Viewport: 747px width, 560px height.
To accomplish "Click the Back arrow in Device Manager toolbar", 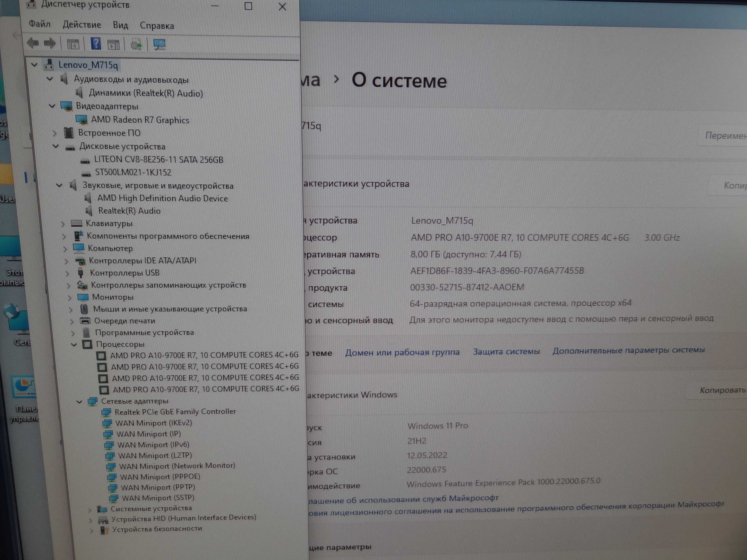I will (33, 44).
